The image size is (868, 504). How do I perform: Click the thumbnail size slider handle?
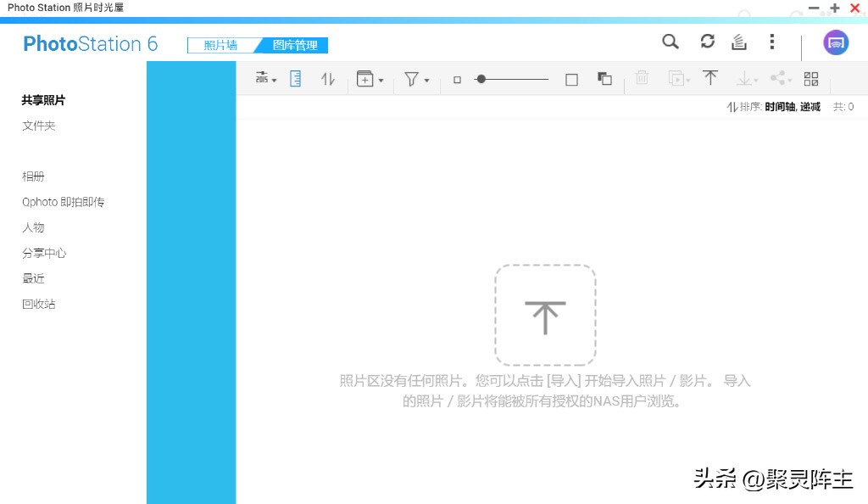481,79
